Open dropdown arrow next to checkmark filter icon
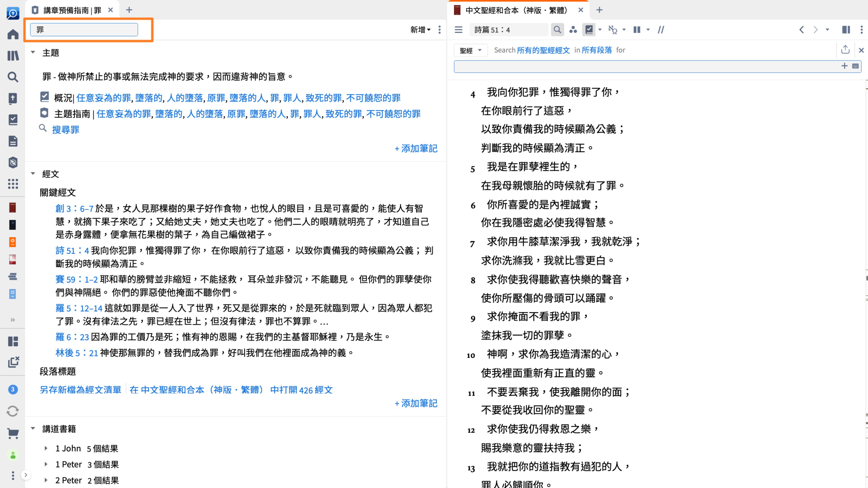This screenshot has height=488, width=868. 600,30
